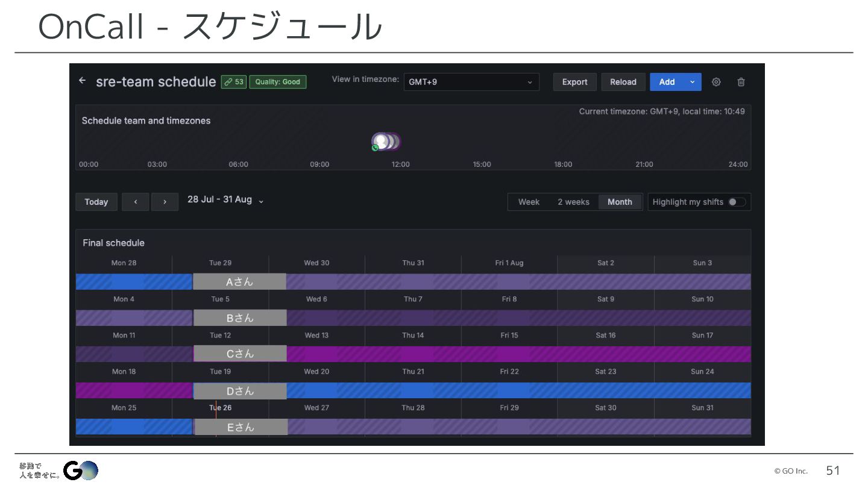Switch to 2 weeks view
This screenshot has width=868, height=488.
tap(573, 202)
